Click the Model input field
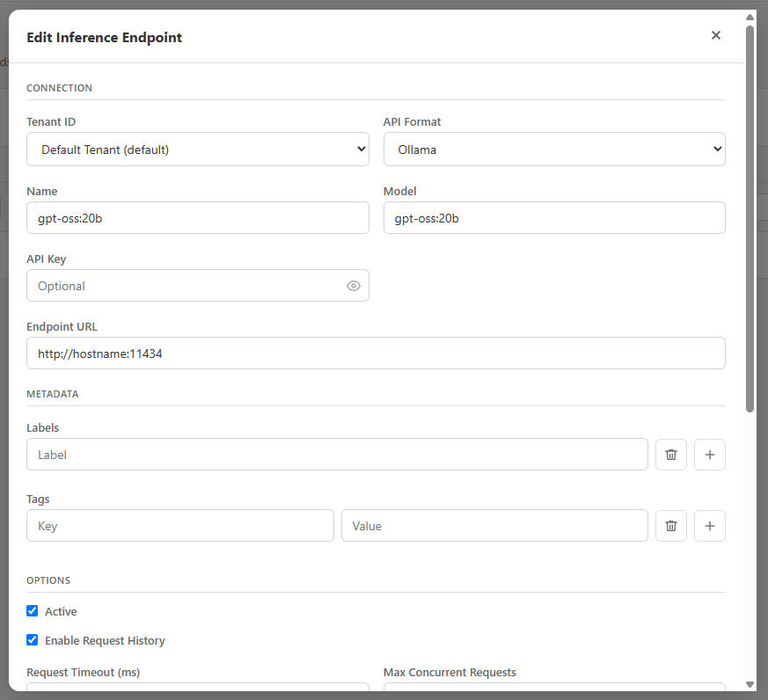768x700 pixels. (554, 218)
